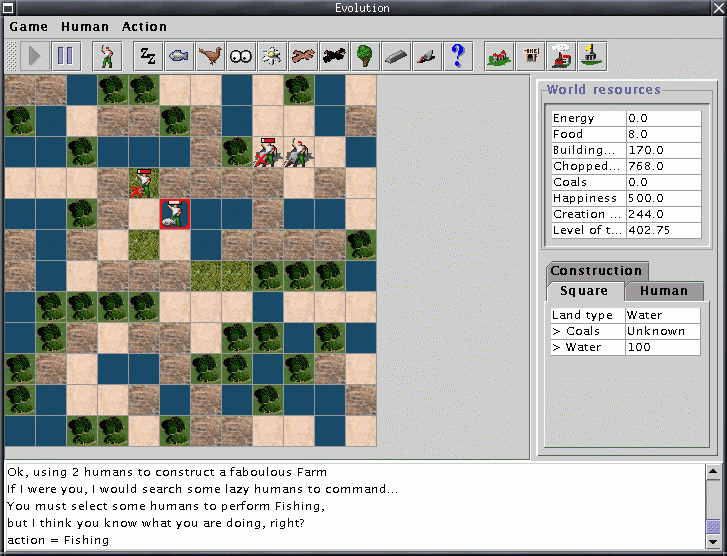
Task: Select the Construction tab
Action: tap(596, 271)
